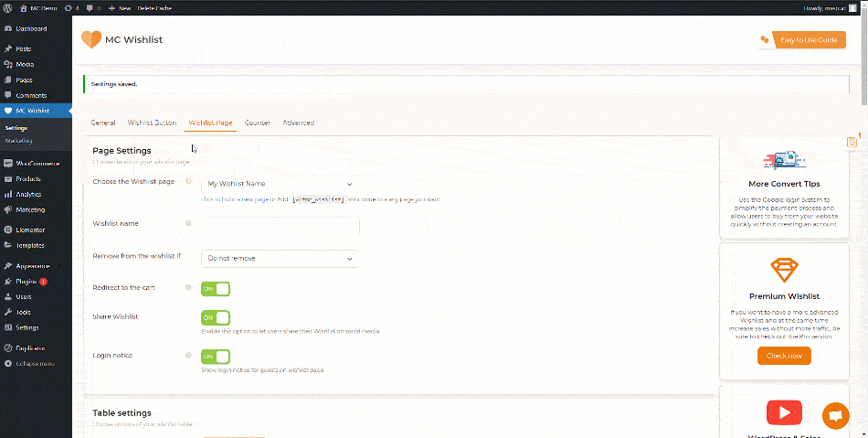Image resolution: width=868 pixels, height=438 pixels.
Task: Click the help icon beside Choose the Wishlist page
Action: pos(188,181)
